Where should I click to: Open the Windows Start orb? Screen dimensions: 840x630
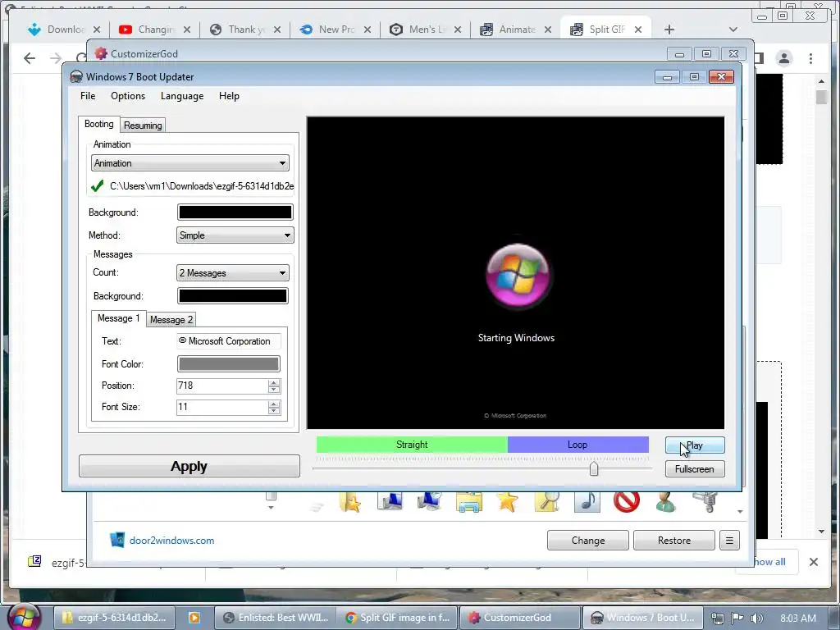coord(24,618)
